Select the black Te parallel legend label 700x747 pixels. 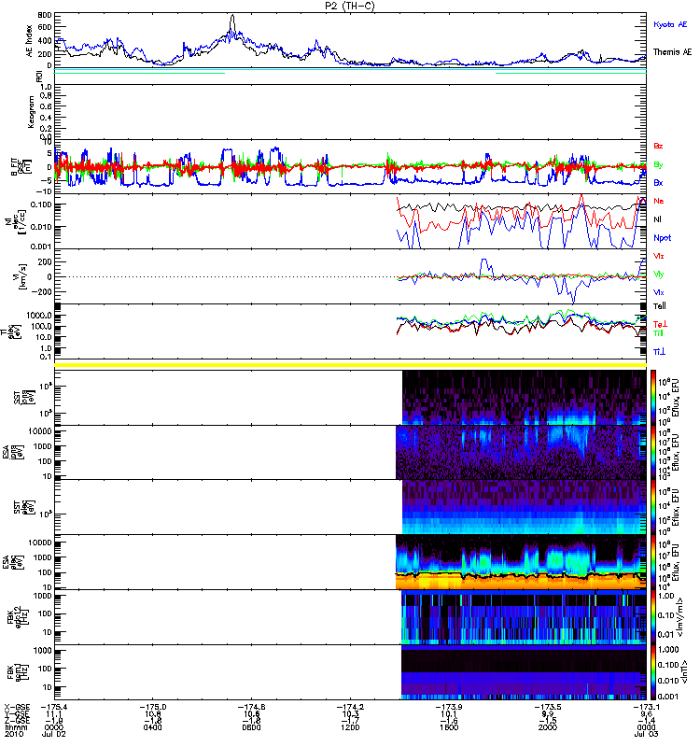point(660,306)
